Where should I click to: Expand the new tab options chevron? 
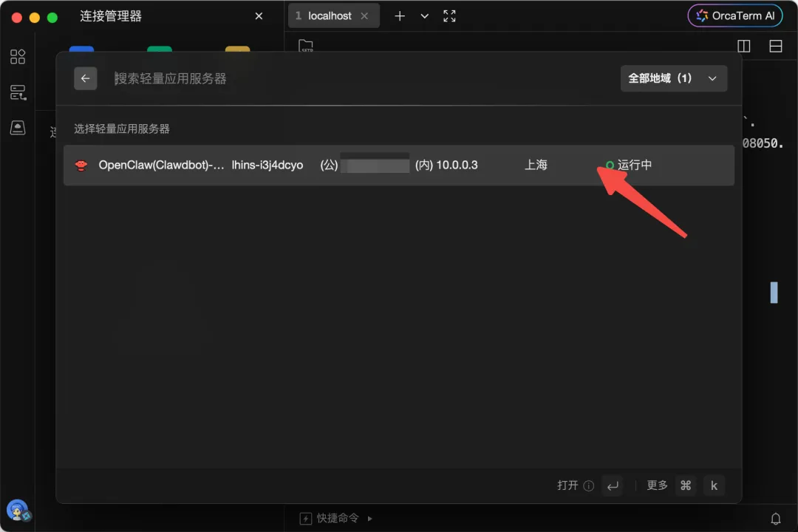(x=424, y=16)
